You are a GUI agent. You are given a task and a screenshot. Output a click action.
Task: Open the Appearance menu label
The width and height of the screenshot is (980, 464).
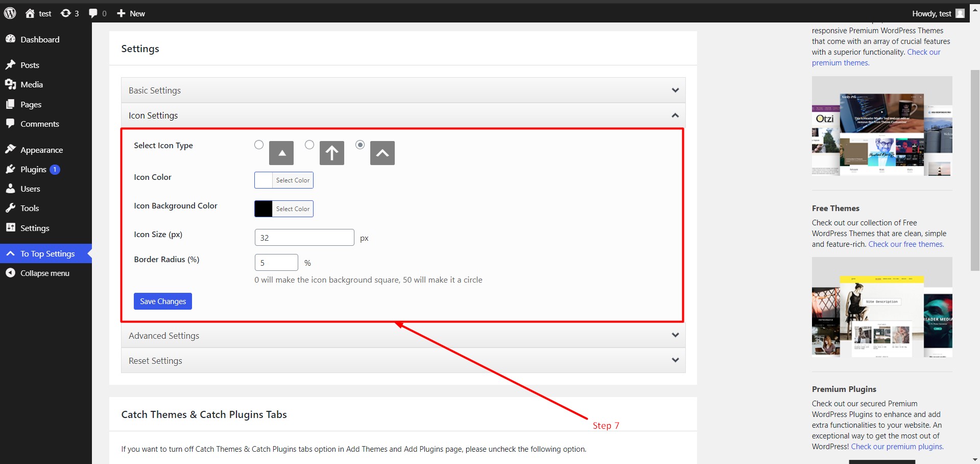click(x=42, y=150)
